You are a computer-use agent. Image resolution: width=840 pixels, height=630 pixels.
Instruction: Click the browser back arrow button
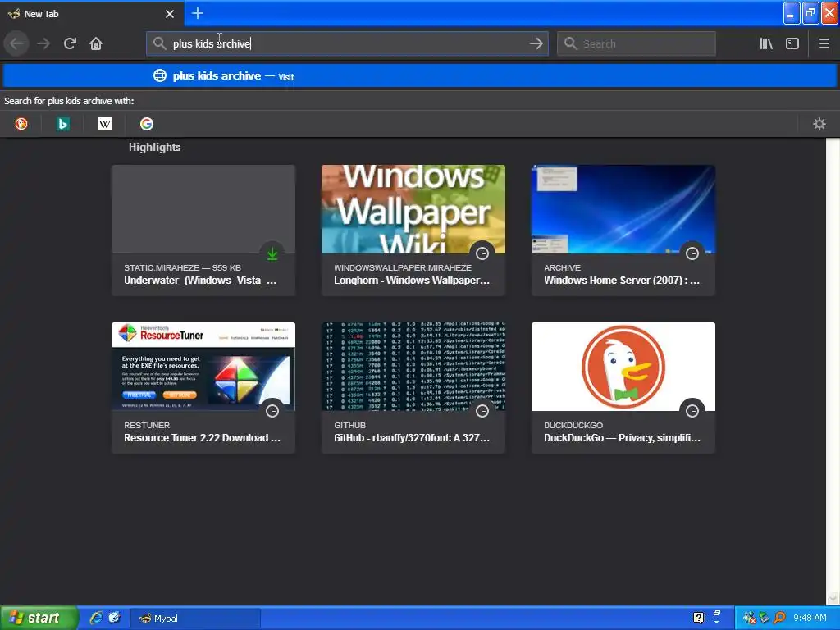click(x=16, y=43)
